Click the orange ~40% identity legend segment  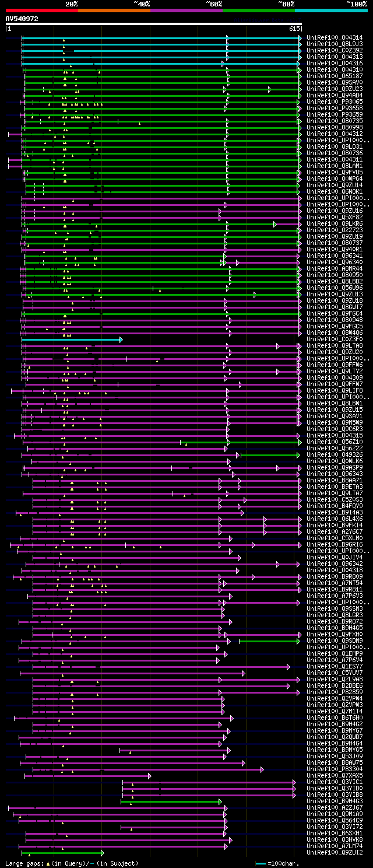tap(114, 10)
